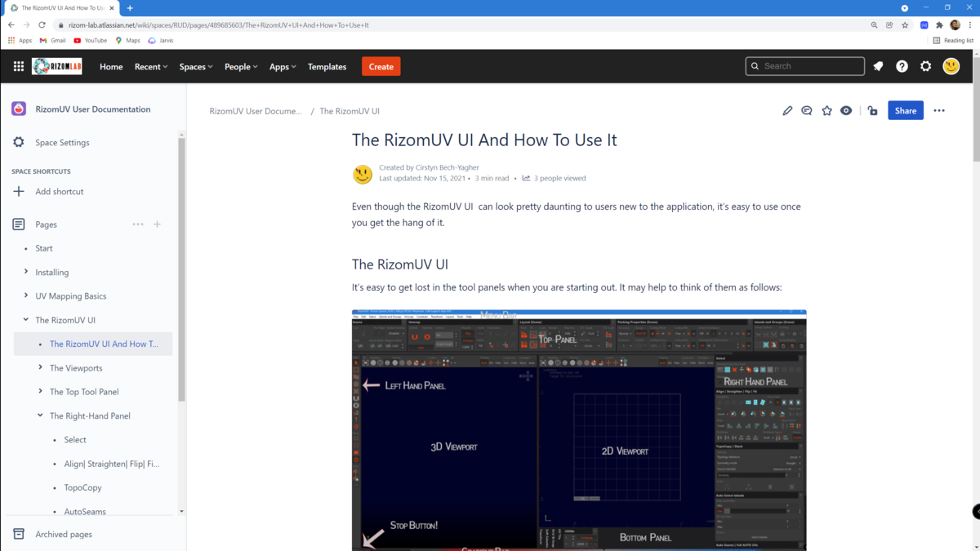Open the page comments icon
Image resolution: width=980 pixels, height=551 pixels.
(806, 110)
